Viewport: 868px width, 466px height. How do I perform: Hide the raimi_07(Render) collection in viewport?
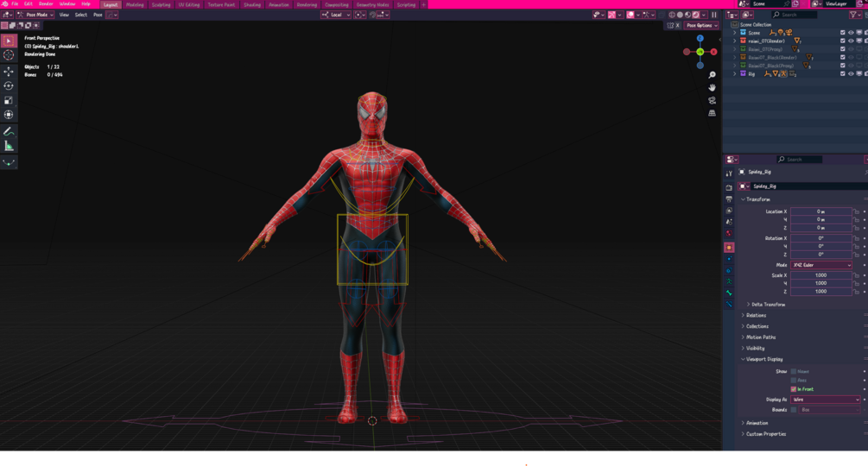point(851,41)
